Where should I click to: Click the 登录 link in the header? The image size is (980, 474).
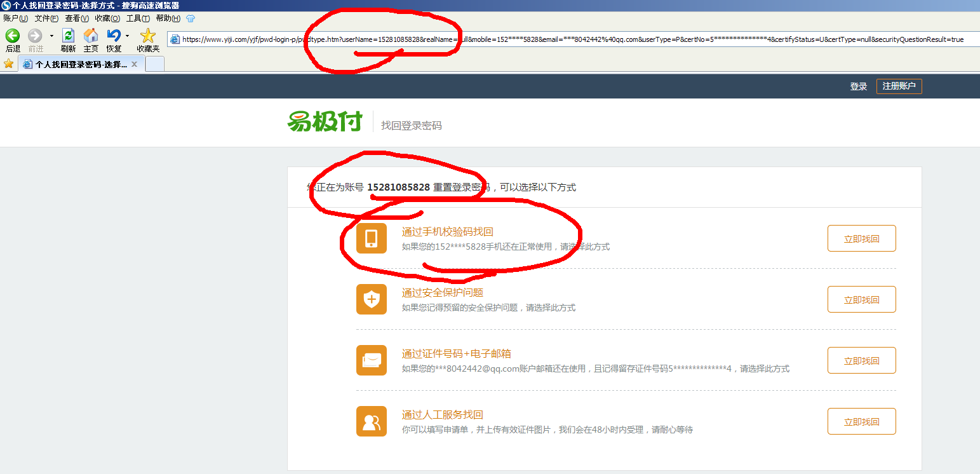pos(859,86)
